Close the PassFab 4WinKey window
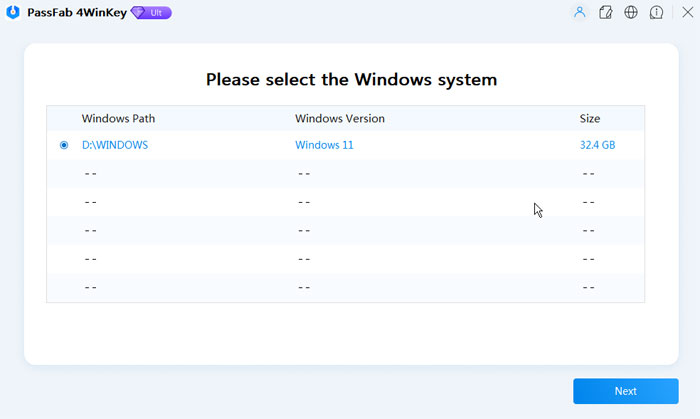Image resolution: width=700 pixels, height=419 pixels. (688, 12)
